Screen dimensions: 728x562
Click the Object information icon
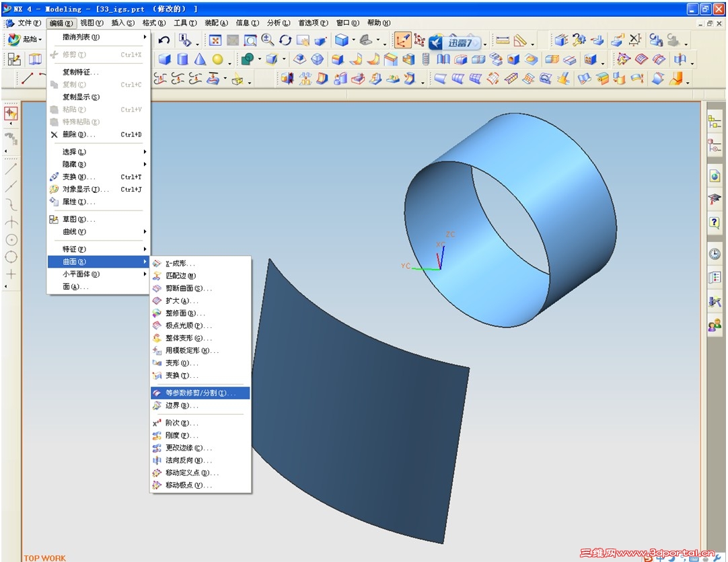(x=185, y=41)
